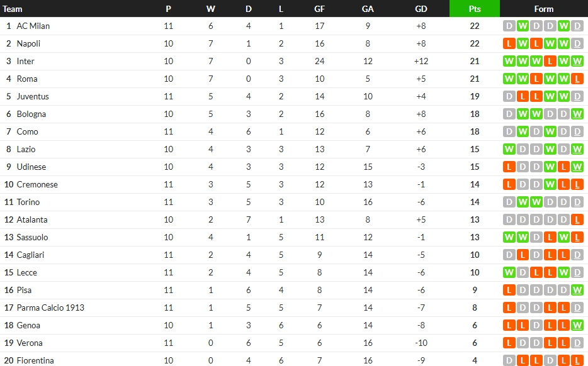Click Roma's points value of 21
The image size is (588, 366).
475,79
